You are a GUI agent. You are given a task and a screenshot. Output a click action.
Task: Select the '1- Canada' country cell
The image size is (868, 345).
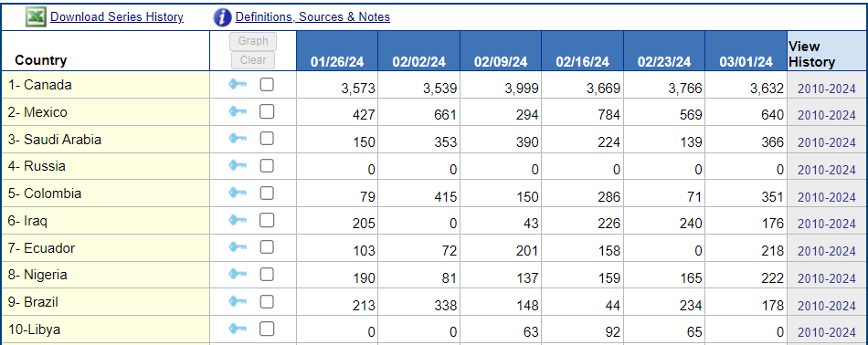105,85
